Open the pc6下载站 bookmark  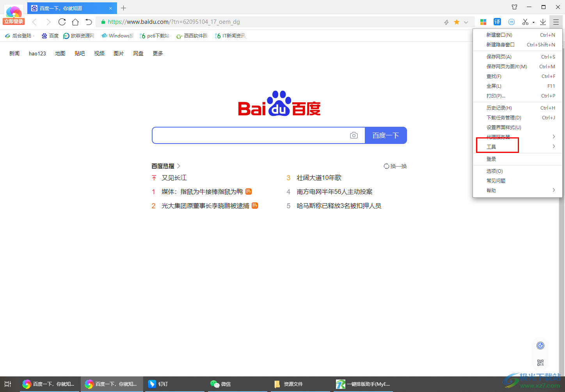pos(155,36)
